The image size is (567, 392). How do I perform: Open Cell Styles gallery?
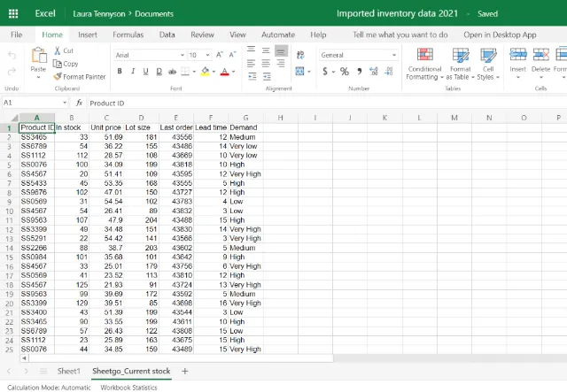pyautogui.click(x=488, y=64)
